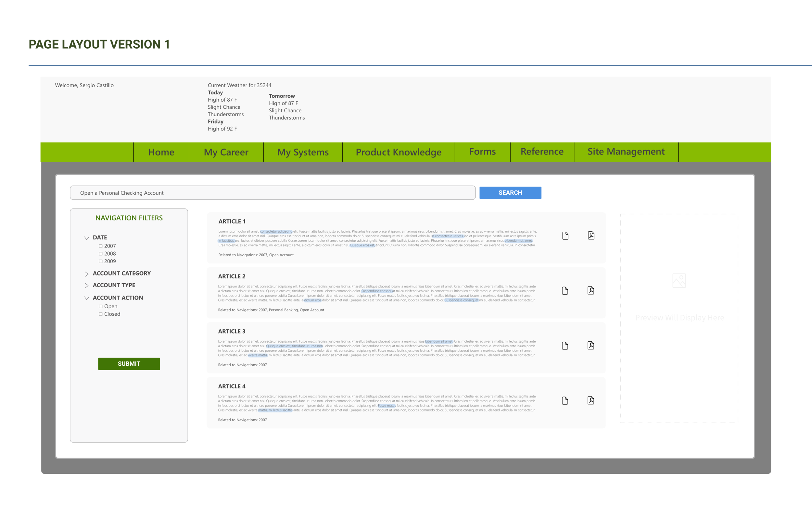
Task: View Article 4 as document
Action: (565, 400)
